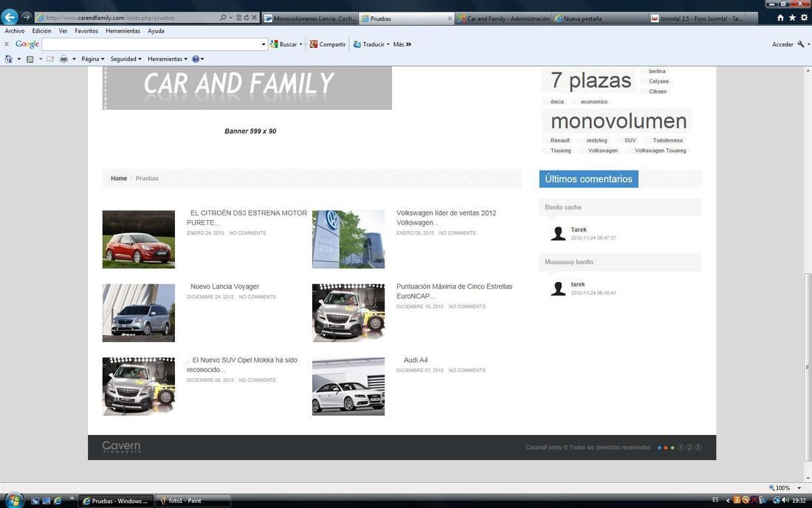Switch to the Nueva pestaña tab
Screen dimensions: 812x508
[x=601, y=18]
